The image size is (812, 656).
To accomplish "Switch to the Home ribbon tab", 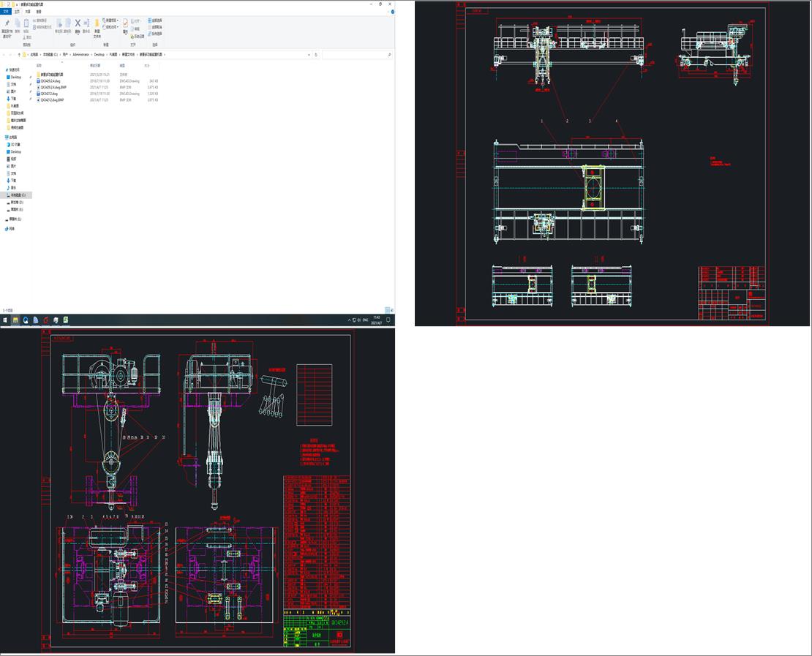I will [x=17, y=12].
